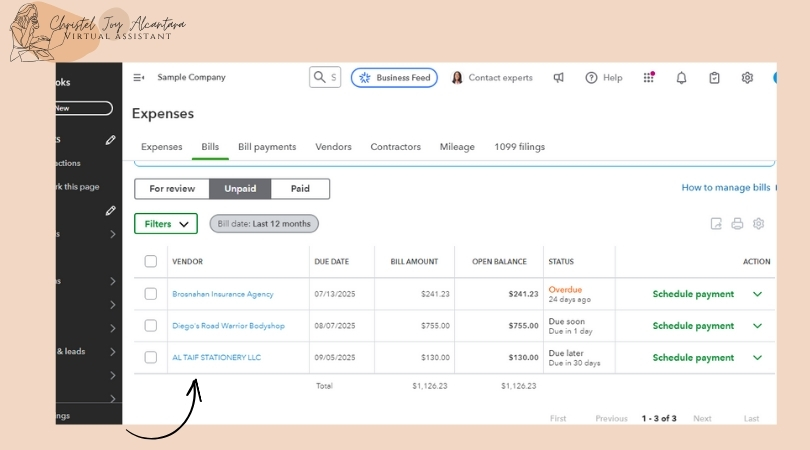Click the settings gear icon in header
This screenshot has height=450, width=810.
pos(747,78)
